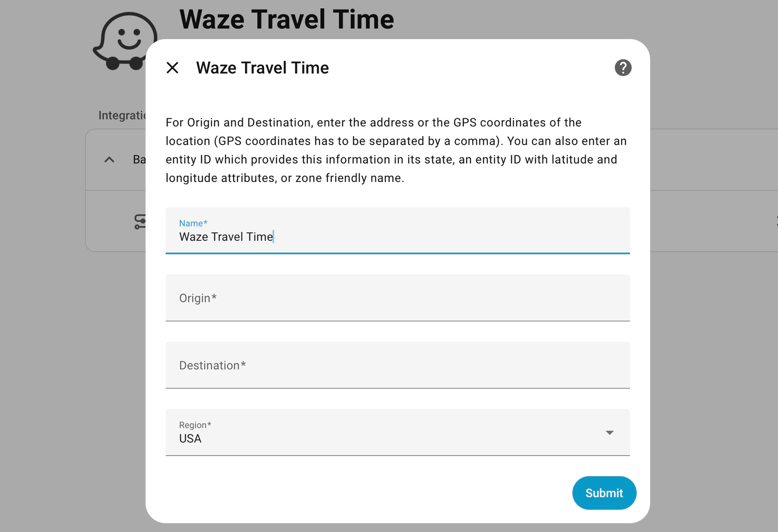Open the Region dropdown

[x=397, y=433]
